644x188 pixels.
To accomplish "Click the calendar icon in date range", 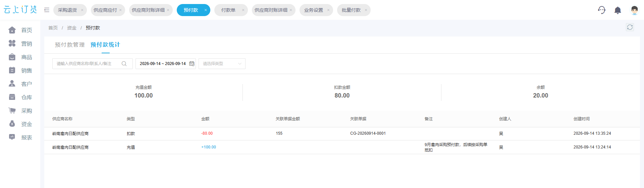I will (x=192, y=64).
